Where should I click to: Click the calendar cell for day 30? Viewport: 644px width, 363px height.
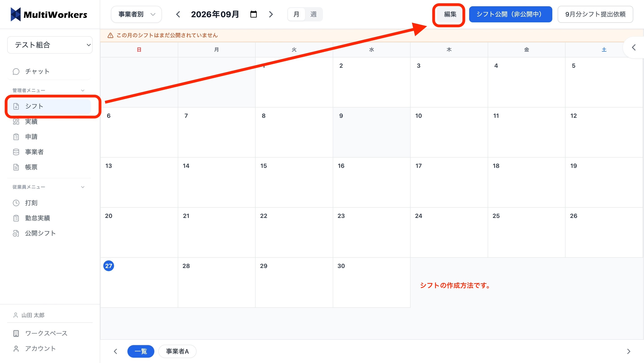pos(371,283)
